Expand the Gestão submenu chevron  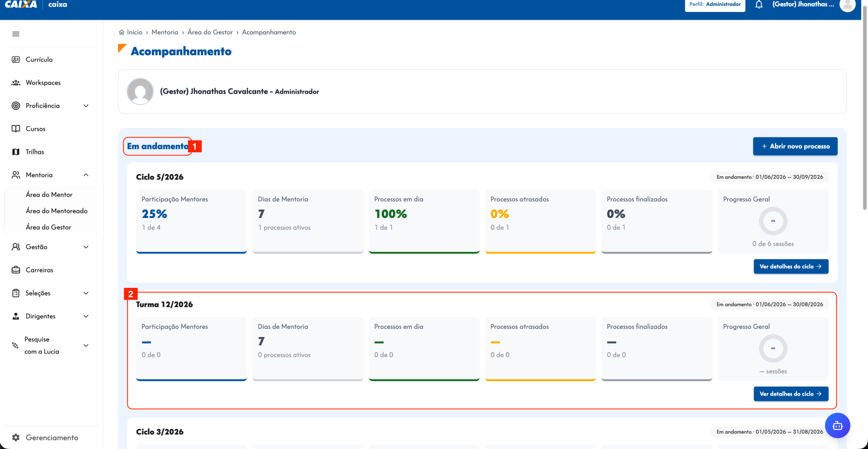86,247
